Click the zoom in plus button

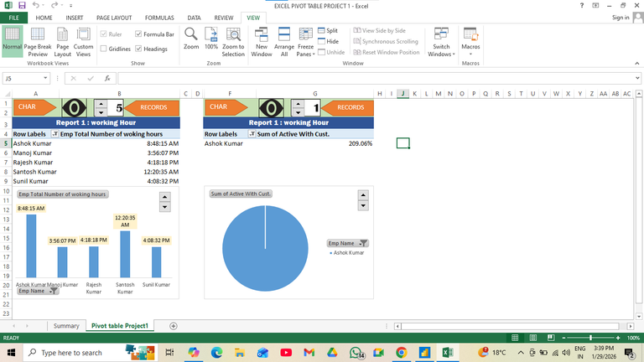click(x=618, y=338)
